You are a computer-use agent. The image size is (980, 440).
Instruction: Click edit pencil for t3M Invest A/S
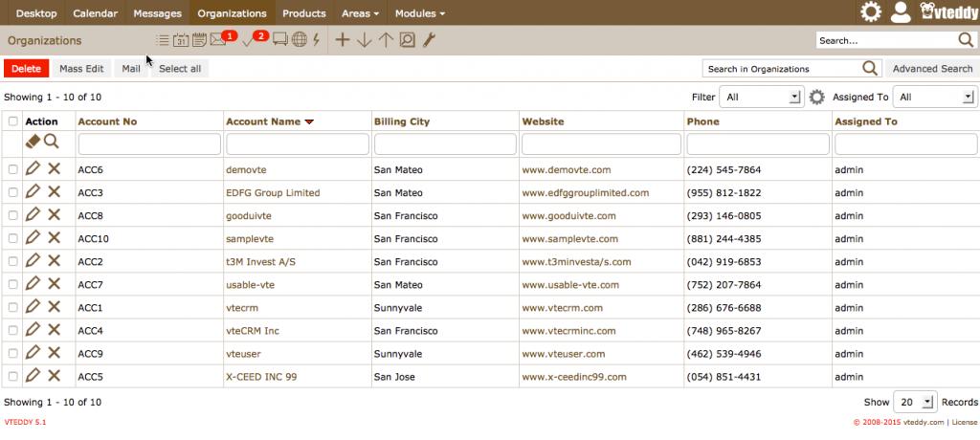pos(33,260)
